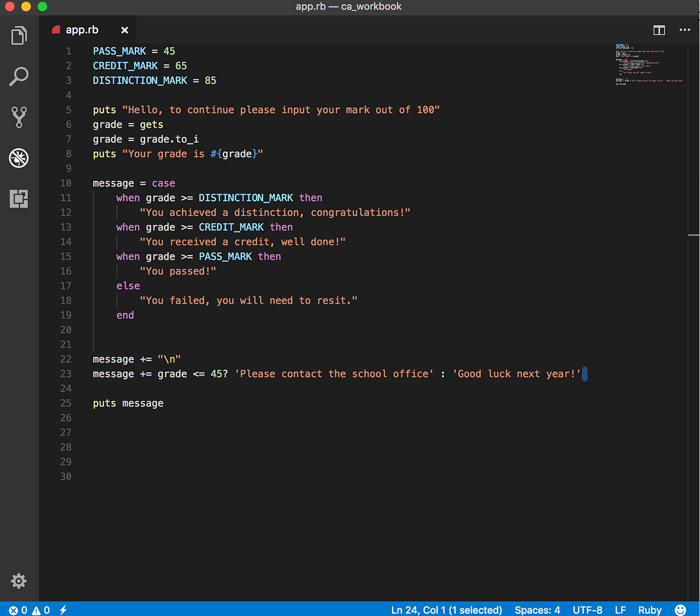Open the Debug view in activity bar
The image size is (700, 616).
19,158
